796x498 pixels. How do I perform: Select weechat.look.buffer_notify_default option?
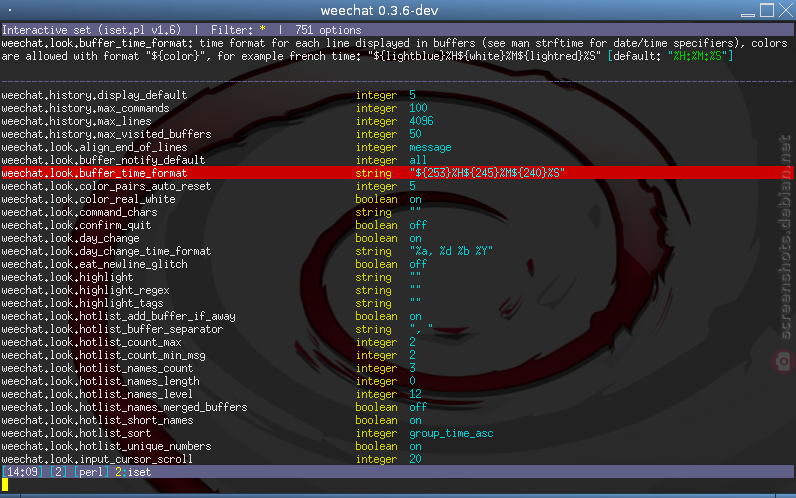(398, 160)
